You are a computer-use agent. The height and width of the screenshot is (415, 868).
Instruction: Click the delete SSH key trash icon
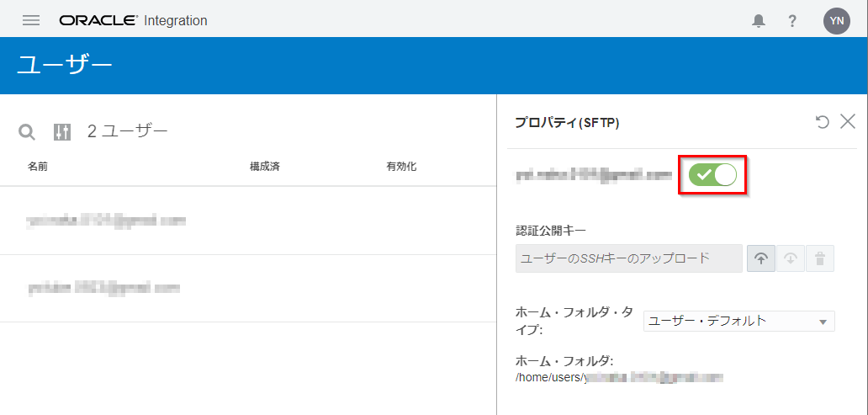tap(819, 258)
